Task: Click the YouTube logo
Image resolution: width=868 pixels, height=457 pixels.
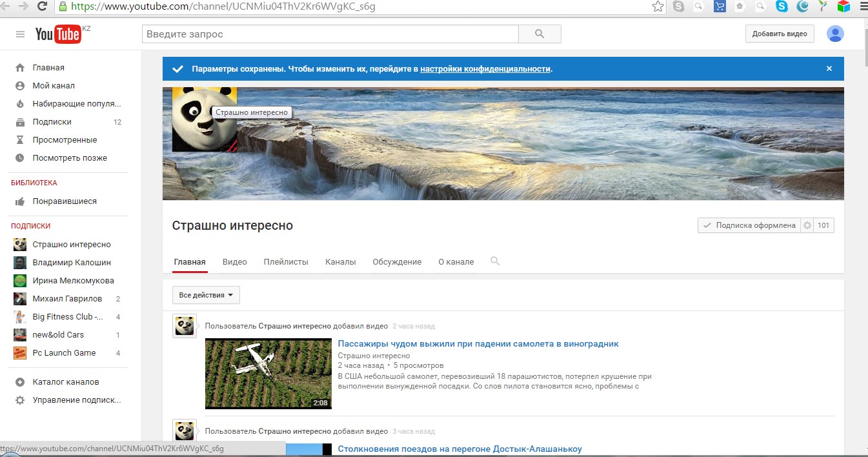Action: (58, 34)
